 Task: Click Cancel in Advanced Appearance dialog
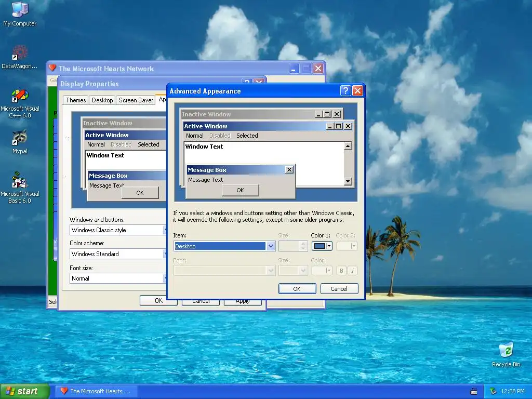pos(339,289)
